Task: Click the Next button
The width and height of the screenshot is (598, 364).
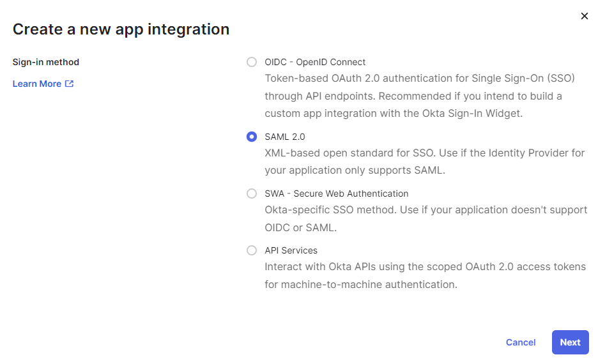Action: pos(570,342)
